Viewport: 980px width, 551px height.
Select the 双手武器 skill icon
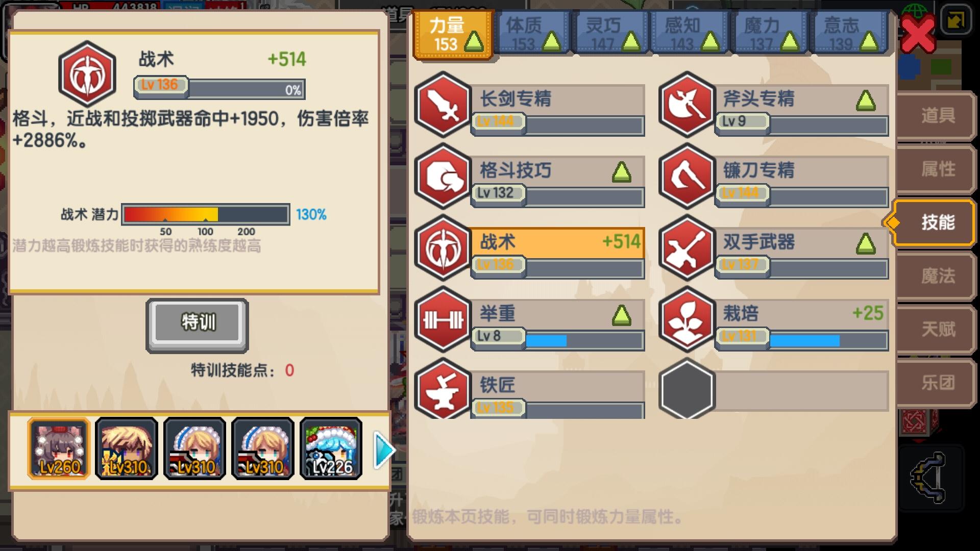(687, 248)
